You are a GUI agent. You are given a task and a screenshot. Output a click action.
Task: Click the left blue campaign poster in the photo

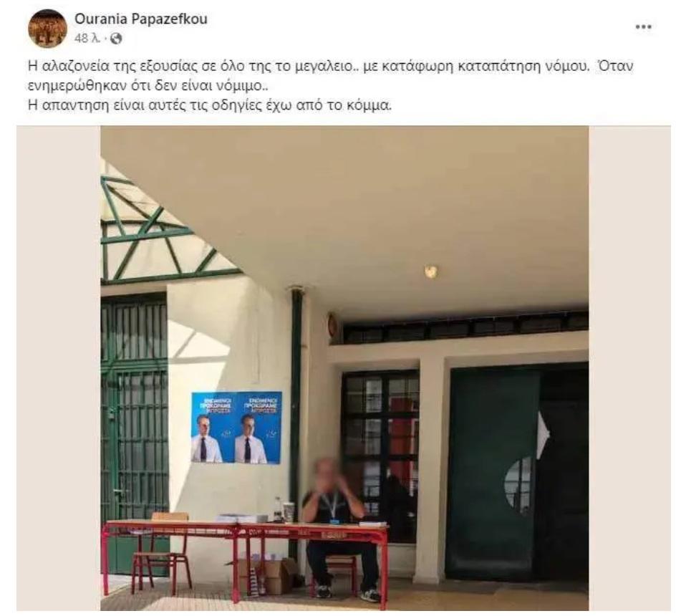click(213, 428)
